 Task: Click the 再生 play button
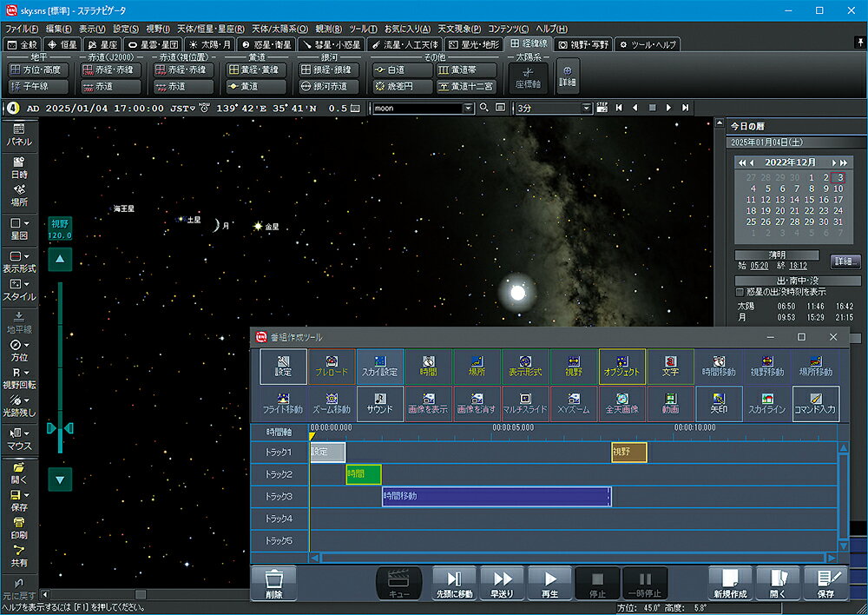point(549,584)
